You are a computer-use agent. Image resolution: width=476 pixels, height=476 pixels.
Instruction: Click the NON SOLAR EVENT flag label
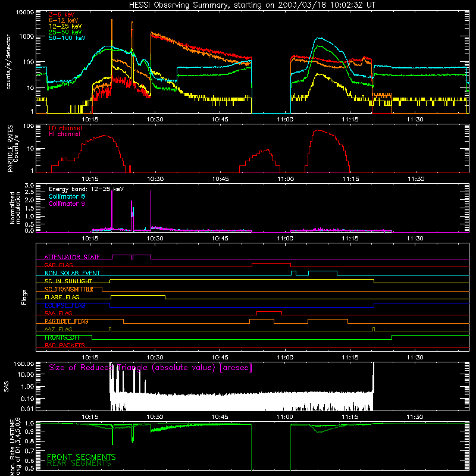click(x=72, y=273)
